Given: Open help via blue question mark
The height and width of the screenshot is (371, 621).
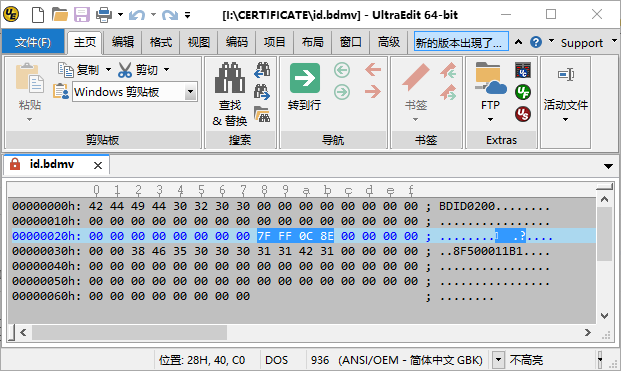Looking at the screenshot, I should click(536, 42).
